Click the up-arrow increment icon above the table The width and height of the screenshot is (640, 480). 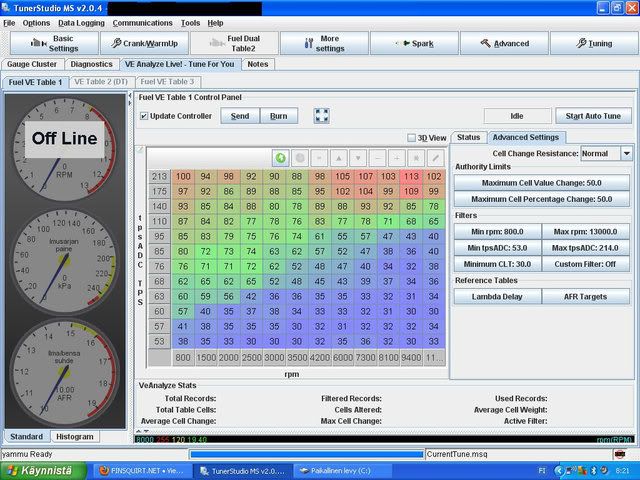click(339, 158)
